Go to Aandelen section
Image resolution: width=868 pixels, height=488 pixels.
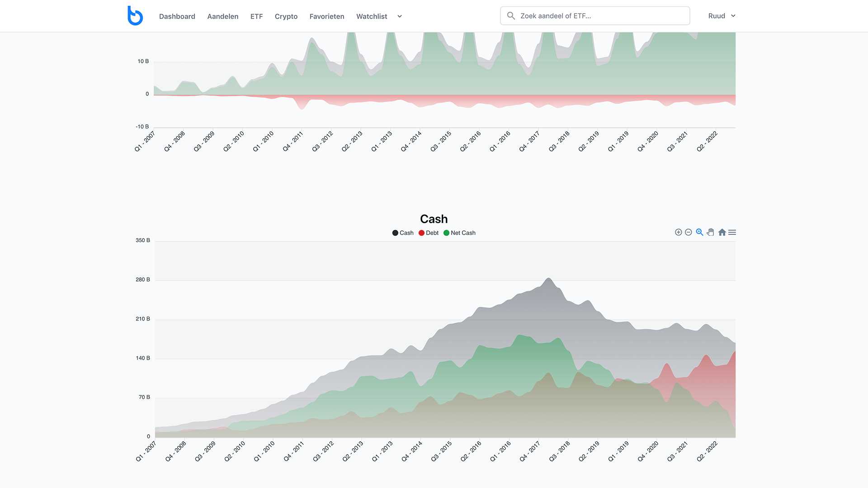click(223, 16)
